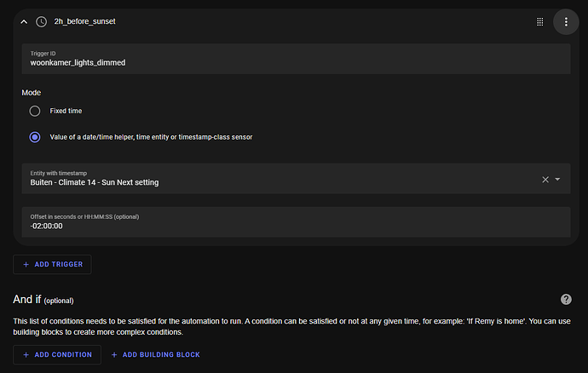
Task: Open help for the And if section
Action: coord(566,299)
